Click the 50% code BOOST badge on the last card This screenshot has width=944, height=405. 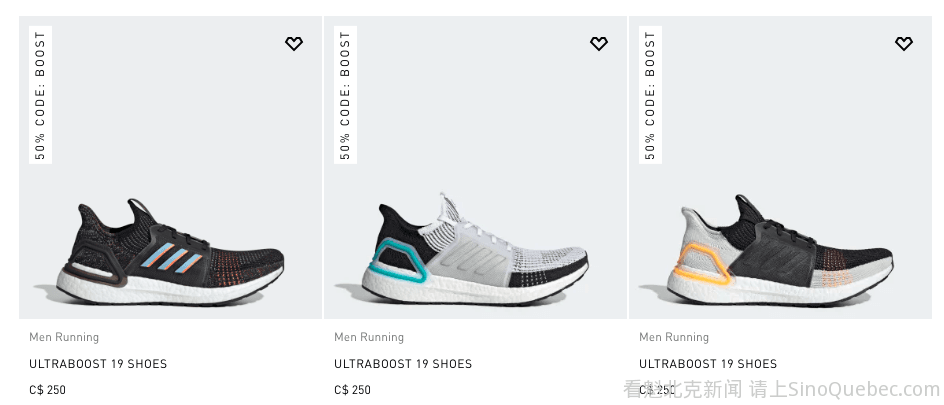click(x=650, y=95)
